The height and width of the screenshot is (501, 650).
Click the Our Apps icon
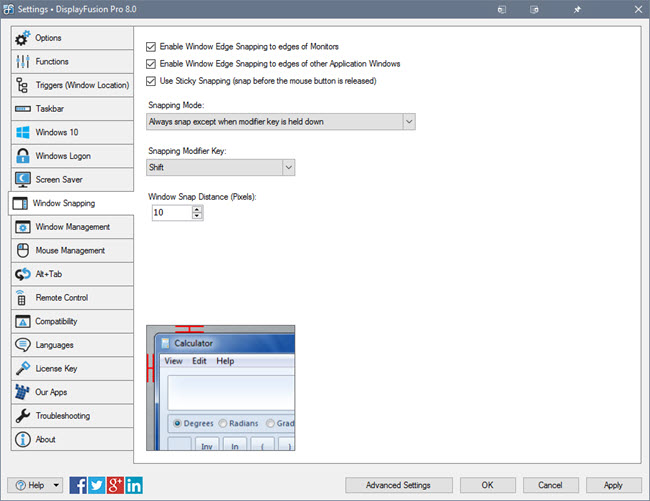(x=22, y=392)
